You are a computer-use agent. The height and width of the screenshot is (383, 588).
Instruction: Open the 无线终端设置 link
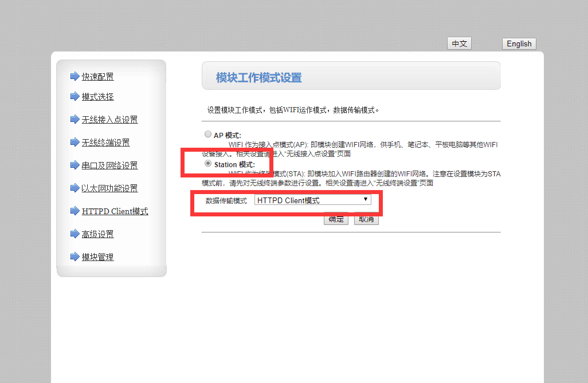pyautogui.click(x=105, y=143)
